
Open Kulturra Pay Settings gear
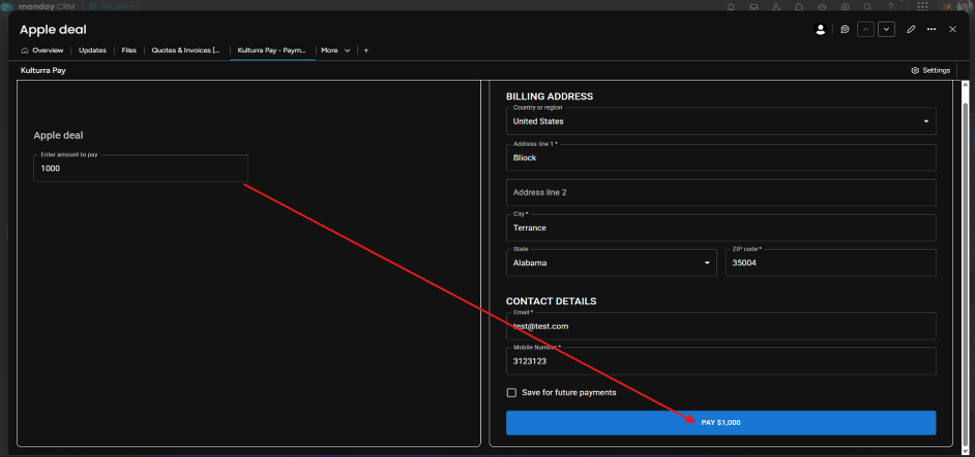(x=930, y=70)
